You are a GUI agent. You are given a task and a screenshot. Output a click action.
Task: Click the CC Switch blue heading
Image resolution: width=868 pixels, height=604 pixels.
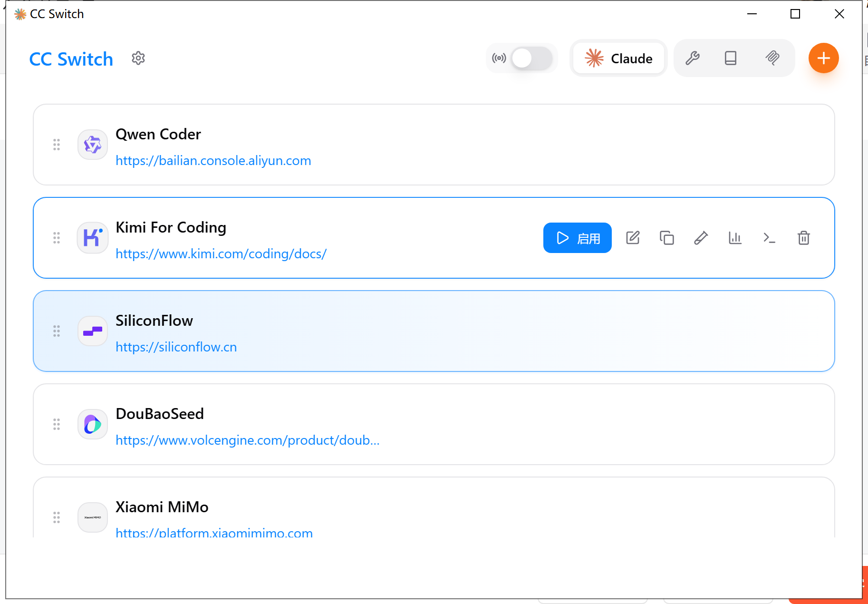pyautogui.click(x=71, y=59)
